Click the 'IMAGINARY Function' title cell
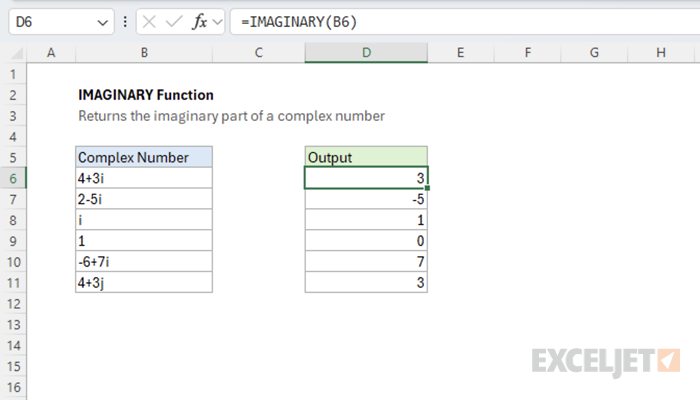Screen dimensions: 700x400 tap(144, 95)
